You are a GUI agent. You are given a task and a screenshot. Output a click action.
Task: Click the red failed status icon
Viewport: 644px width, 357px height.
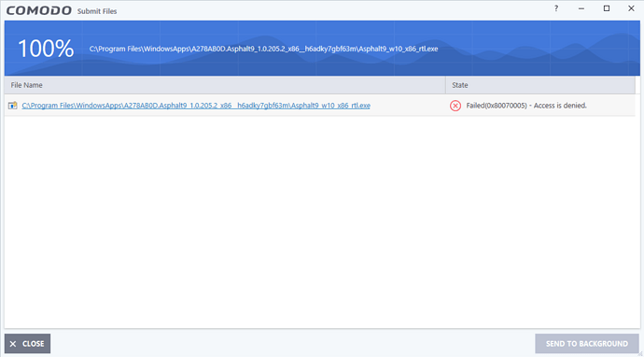[x=455, y=106]
